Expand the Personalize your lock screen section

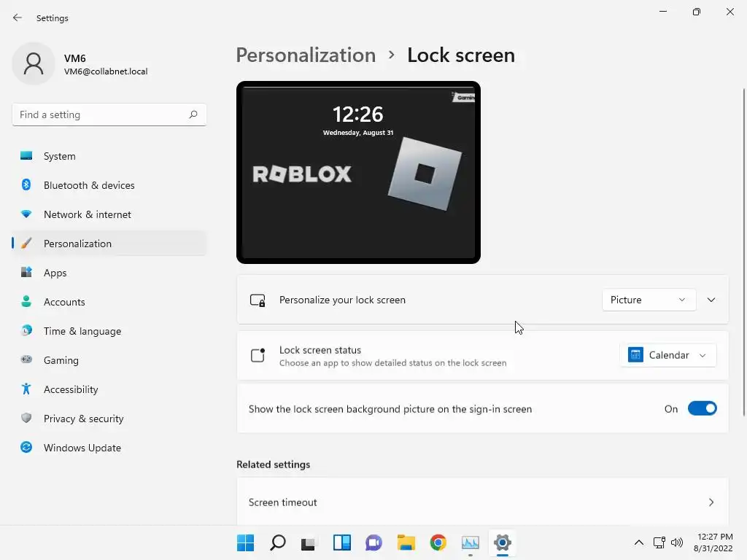tap(711, 300)
